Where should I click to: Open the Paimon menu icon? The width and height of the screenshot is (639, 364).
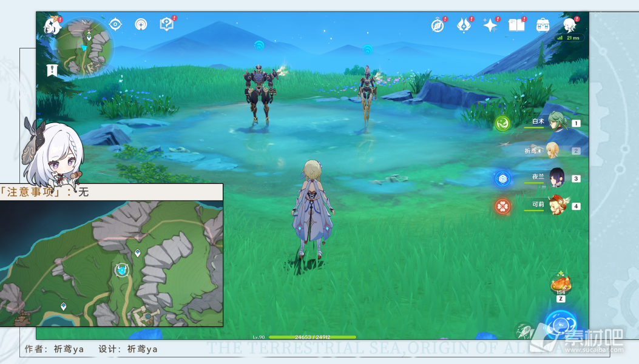[x=52, y=25]
